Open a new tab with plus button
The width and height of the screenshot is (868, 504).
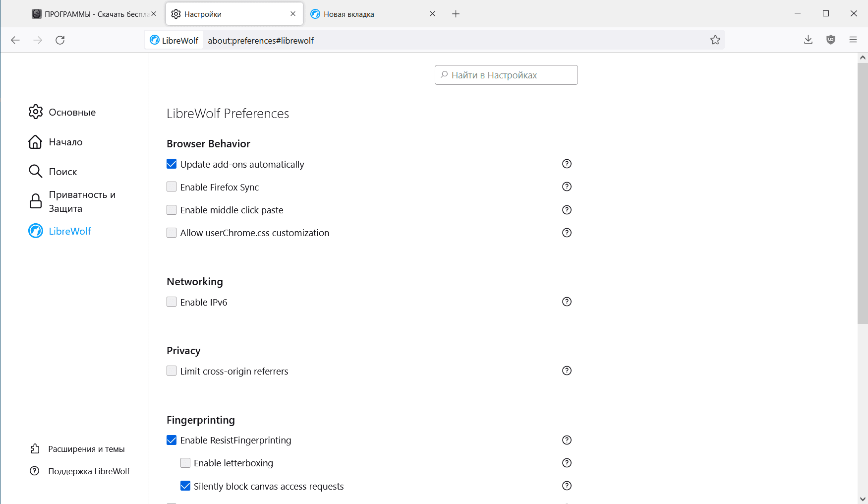(456, 14)
